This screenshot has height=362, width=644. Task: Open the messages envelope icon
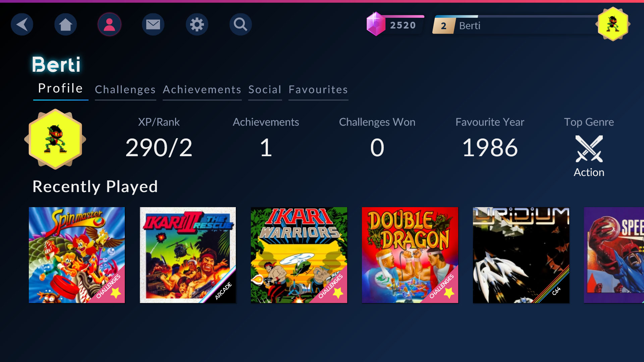point(153,24)
